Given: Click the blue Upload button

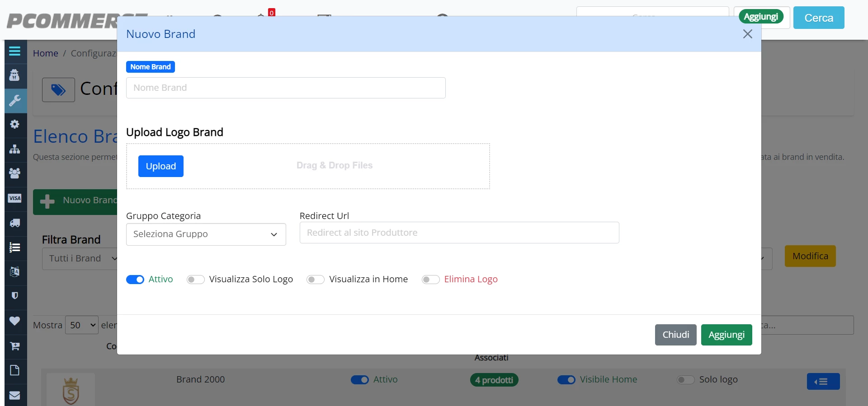Looking at the screenshot, I should pos(161,166).
